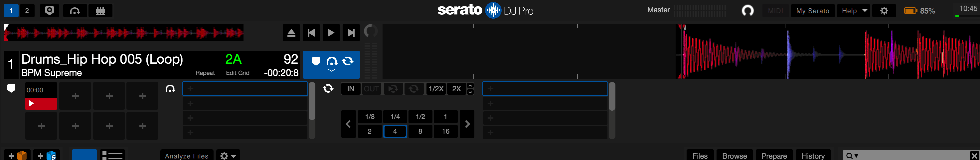Toggle the MIDI assign mode
The width and height of the screenshot is (980, 160).
pos(775,11)
